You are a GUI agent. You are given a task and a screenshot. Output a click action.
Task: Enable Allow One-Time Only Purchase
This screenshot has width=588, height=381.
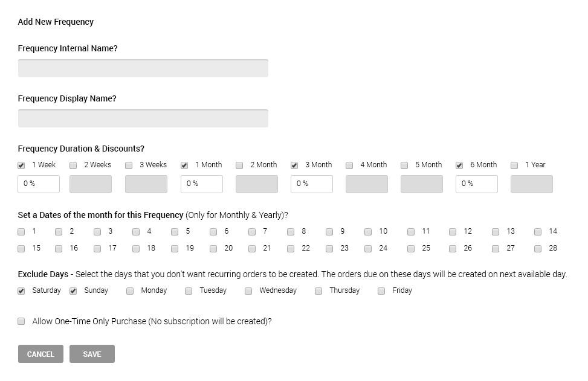[x=21, y=321]
